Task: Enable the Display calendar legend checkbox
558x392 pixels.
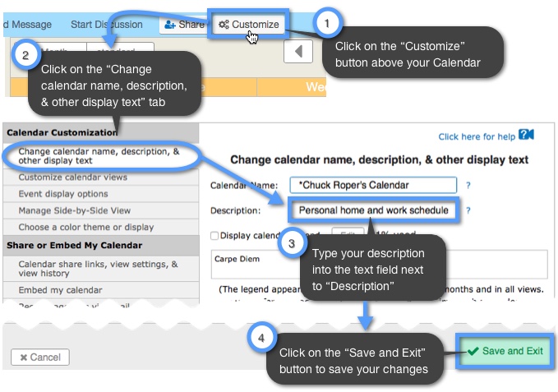Action: 214,236
